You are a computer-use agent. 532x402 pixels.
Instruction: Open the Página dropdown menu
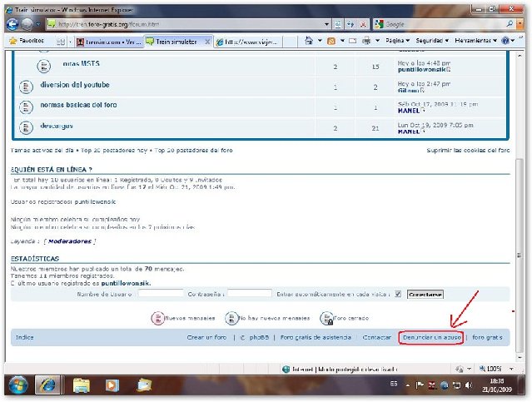tap(398, 40)
